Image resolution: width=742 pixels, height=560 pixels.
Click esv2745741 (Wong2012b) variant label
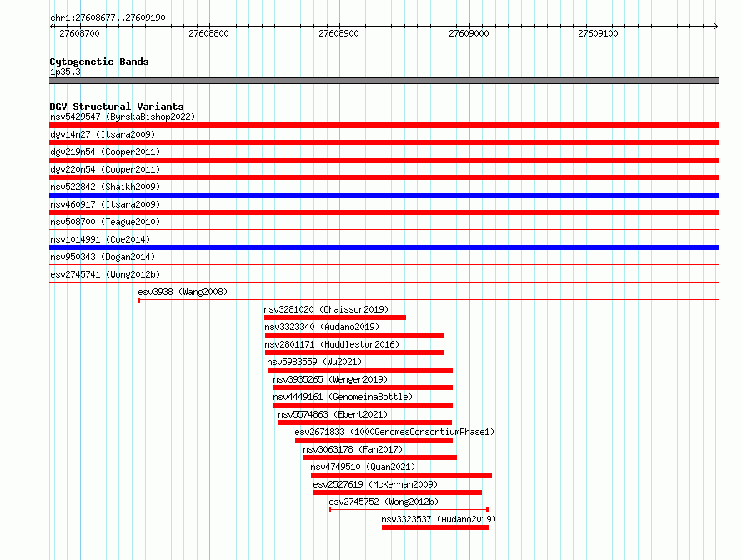click(x=105, y=274)
